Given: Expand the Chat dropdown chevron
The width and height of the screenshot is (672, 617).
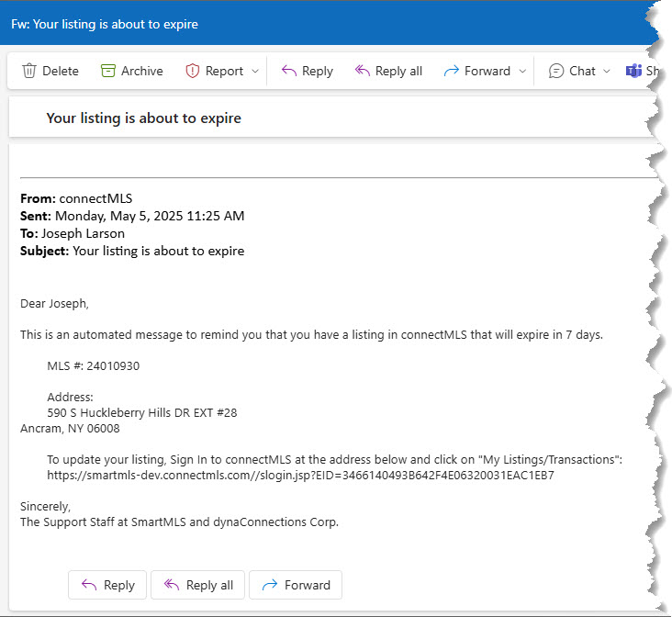Looking at the screenshot, I should click(607, 71).
